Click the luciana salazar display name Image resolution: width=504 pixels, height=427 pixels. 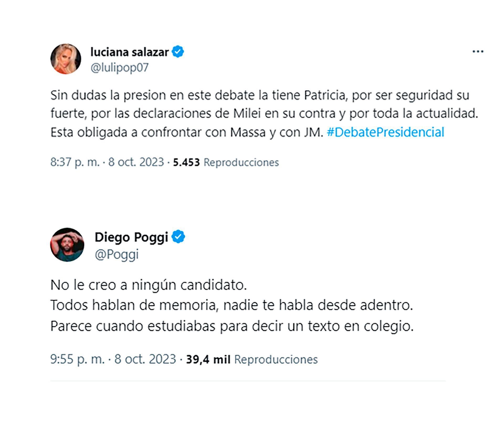(129, 52)
